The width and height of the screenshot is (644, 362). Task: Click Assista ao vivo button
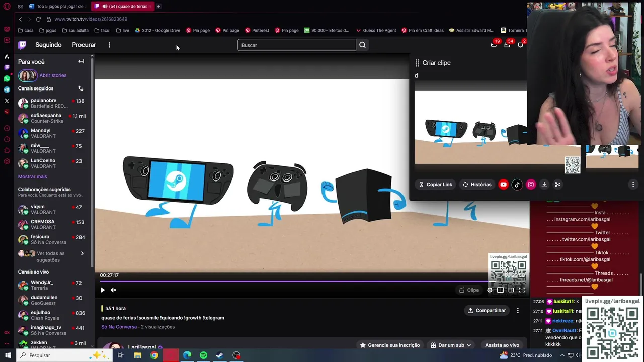[x=502, y=345]
